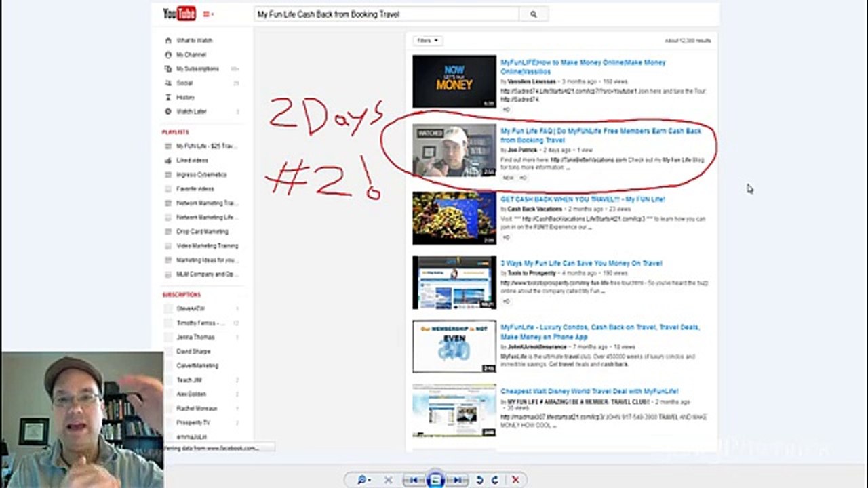Open the 'My FUN Life - $25 Trav...' playlist
The width and height of the screenshot is (868, 488).
click(x=207, y=146)
